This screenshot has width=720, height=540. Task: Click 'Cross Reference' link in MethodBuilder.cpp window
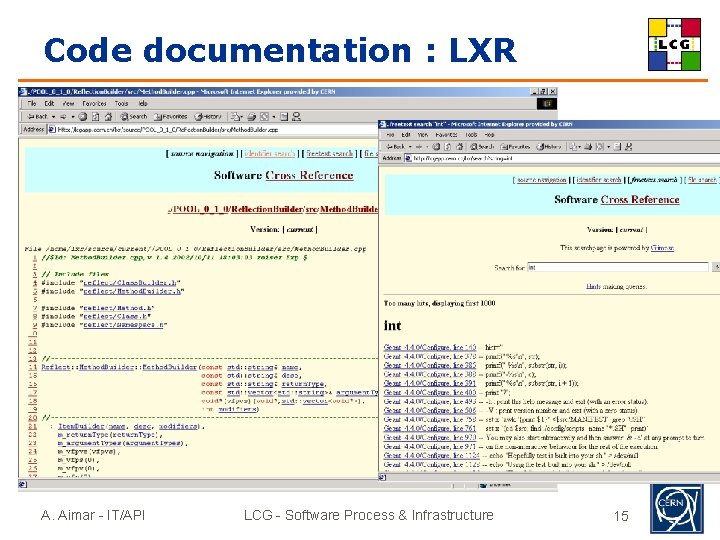pyautogui.click(x=309, y=175)
